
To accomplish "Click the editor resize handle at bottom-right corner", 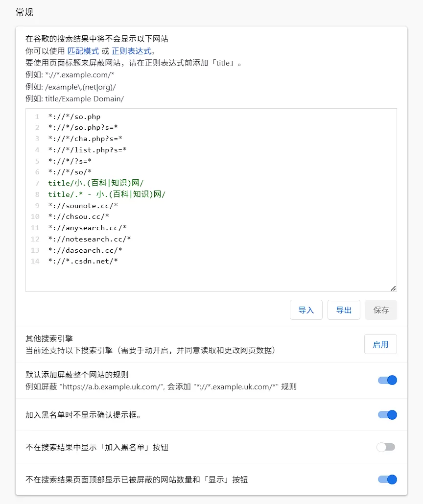I will (394, 288).
